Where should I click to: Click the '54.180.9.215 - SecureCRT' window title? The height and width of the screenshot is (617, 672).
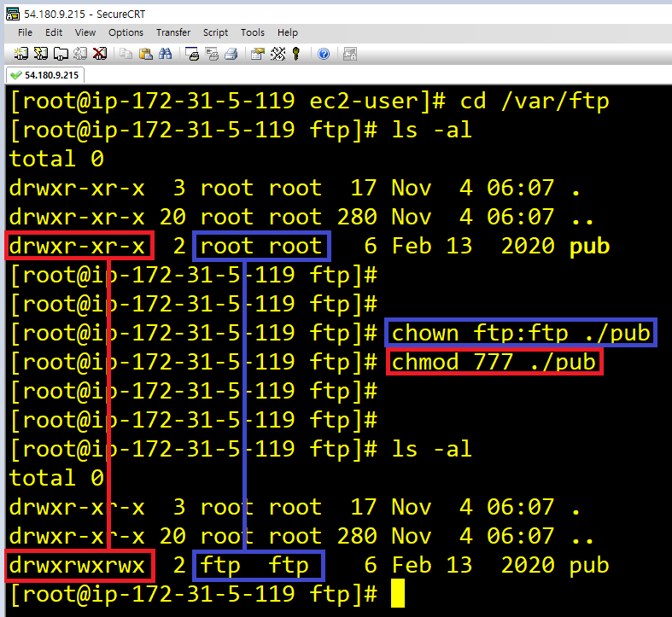(85, 15)
